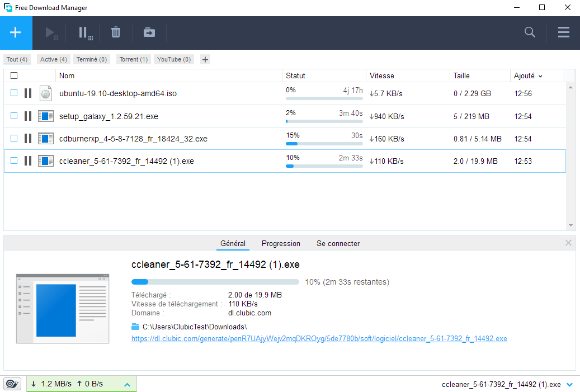Viewport: 580px width, 392px height.
Task: Click the exe file icon of setup_galaxy
Action: pos(46,116)
